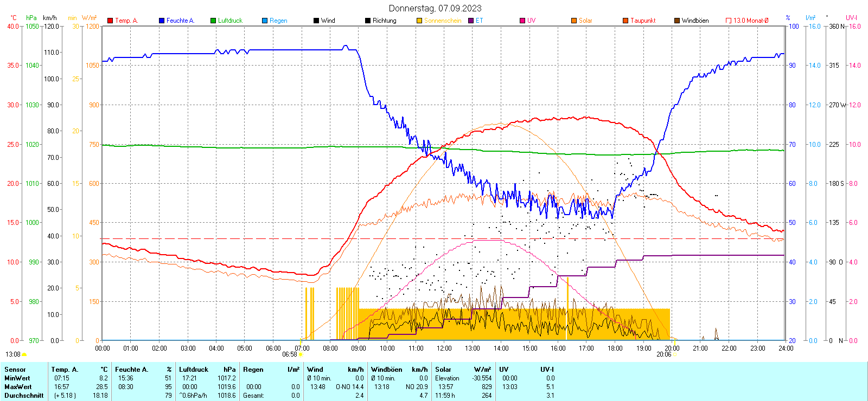The width and height of the screenshot is (868, 401).
Task: Click the sunrise marker icon near 06:58
Action: [301, 354]
